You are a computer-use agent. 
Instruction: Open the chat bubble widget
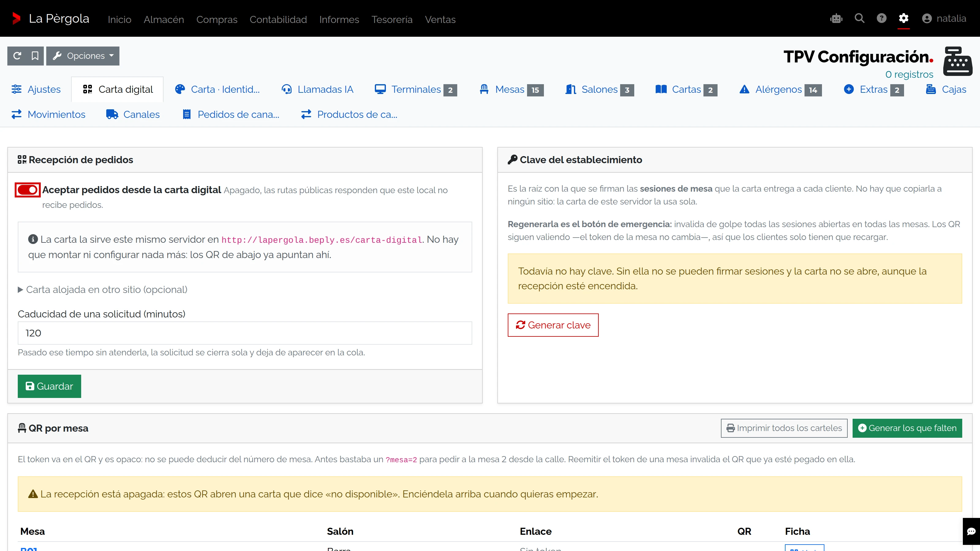[971, 531]
